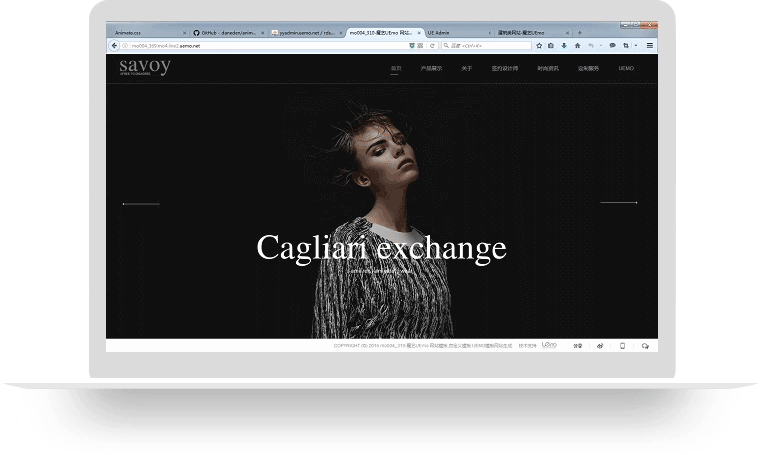The image size is (760, 455).
Task: Go to the browser home page icon
Action: pyautogui.click(x=577, y=46)
